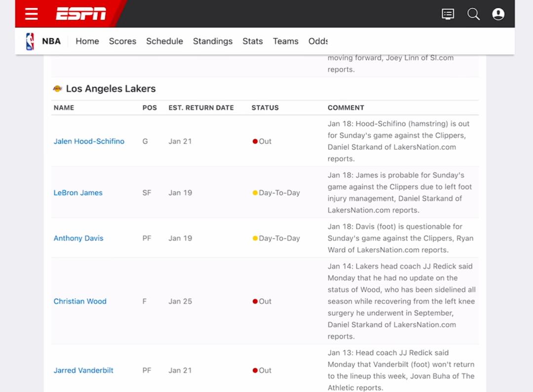Go to the NBA Home tab
Viewport: 533px width, 392px height.
coord(87,41)
